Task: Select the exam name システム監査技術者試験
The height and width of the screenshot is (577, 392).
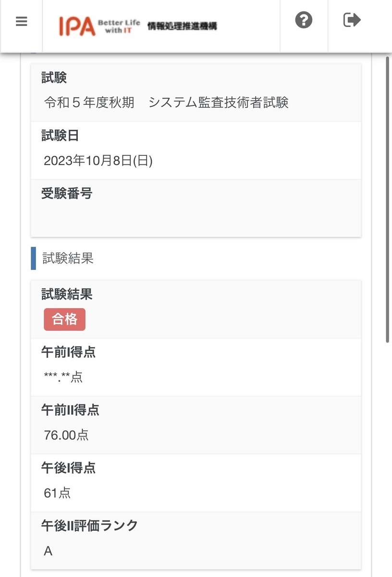Action: tap(219, 102)
